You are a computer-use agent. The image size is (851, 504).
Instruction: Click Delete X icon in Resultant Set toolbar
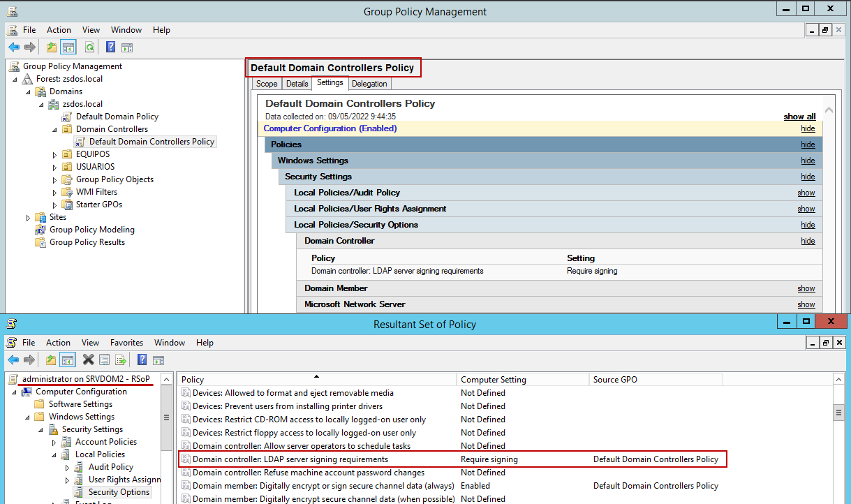point(89,360)
